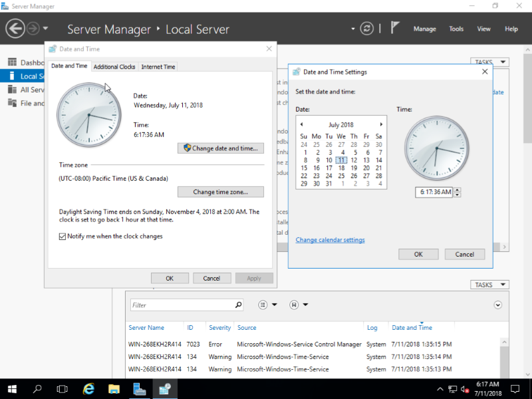Switch to the Internet Time tab
Viewport: 532px width, 399px height.
click(158, 67)
